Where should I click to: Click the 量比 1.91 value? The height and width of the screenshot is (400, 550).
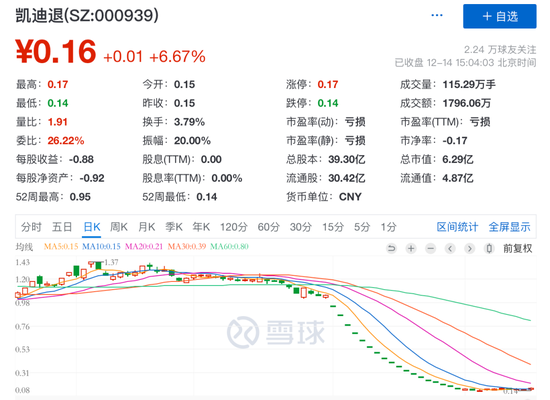coord(58,122)
